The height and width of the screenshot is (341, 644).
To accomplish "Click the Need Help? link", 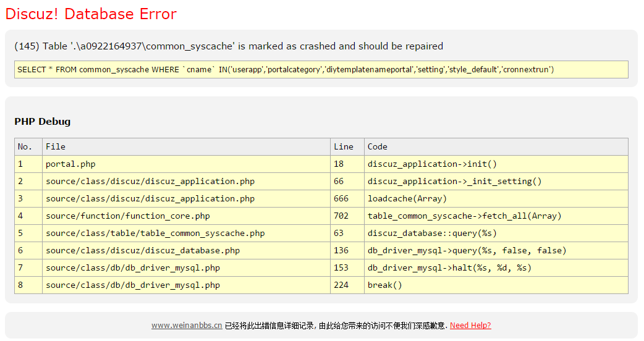I will pos(470,326).
